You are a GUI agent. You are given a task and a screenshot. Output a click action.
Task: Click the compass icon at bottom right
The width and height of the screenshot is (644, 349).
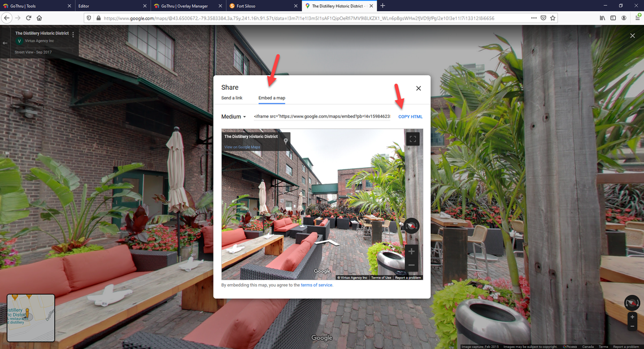632,303
